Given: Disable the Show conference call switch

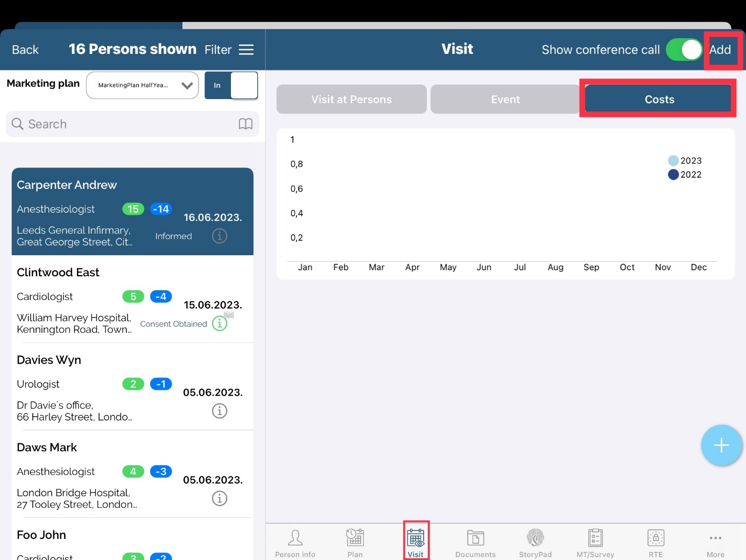Looking at the screenshot, I should click(x=684, y=50).
